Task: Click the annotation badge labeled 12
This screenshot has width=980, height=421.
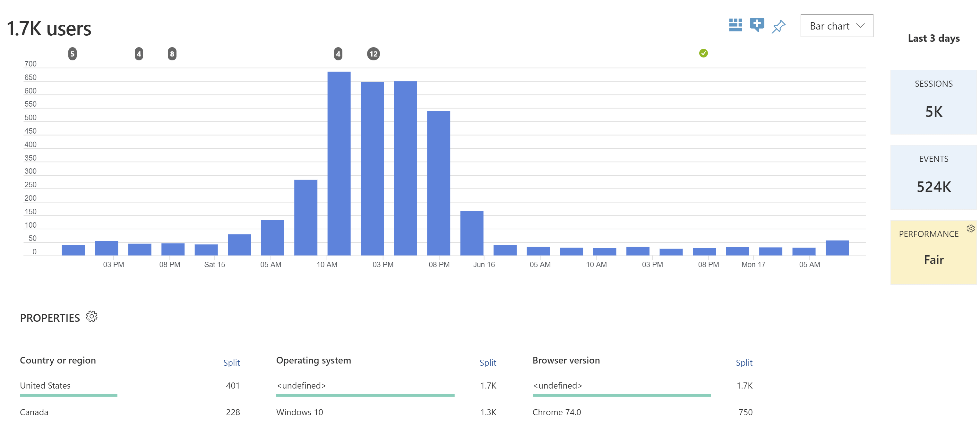Action: click(x=373, y=54)
